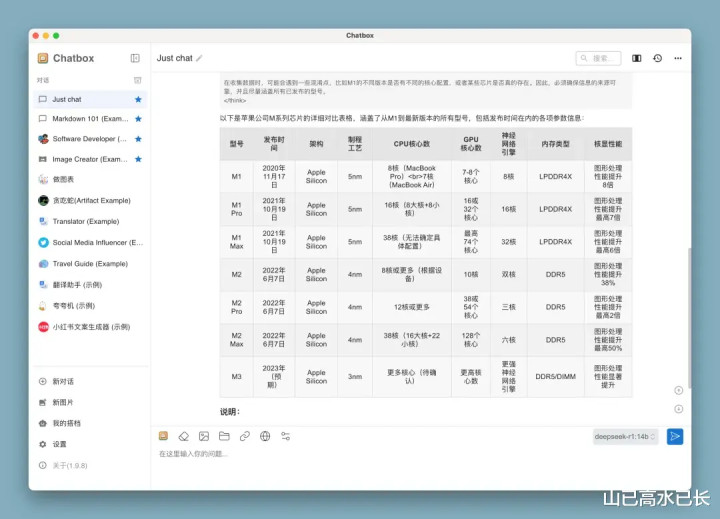Viewport: 720px width, 519px height.
Task: Open the conversation settings sliders icon
Action: pyautogui.click(x=285, y=436)
